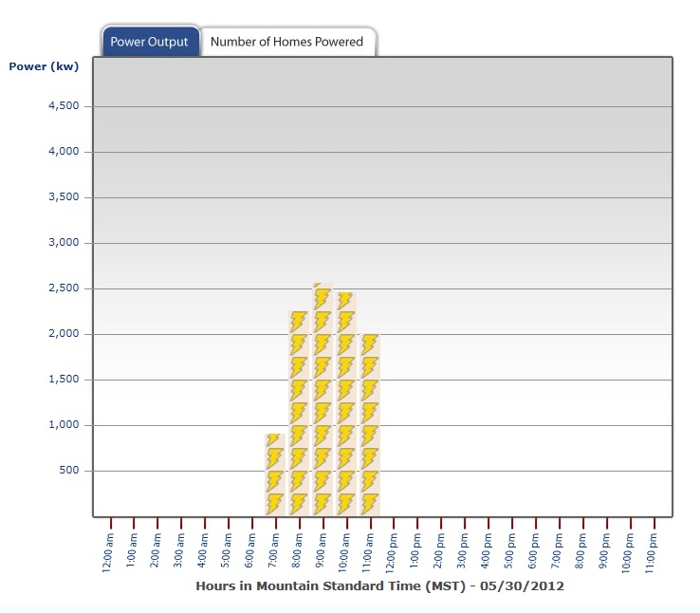Screen dimensions: 700x613
Task: Click the 4:00 pm axis label
Action: point(486,550)
